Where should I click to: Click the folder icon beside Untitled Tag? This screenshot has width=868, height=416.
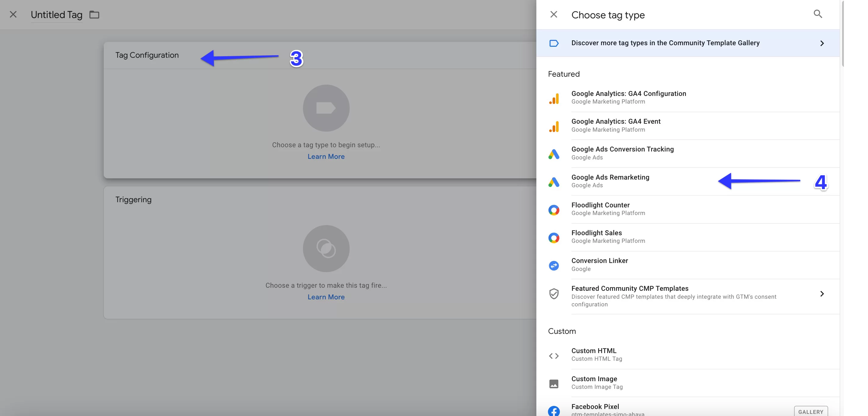[x=94, y=14]
